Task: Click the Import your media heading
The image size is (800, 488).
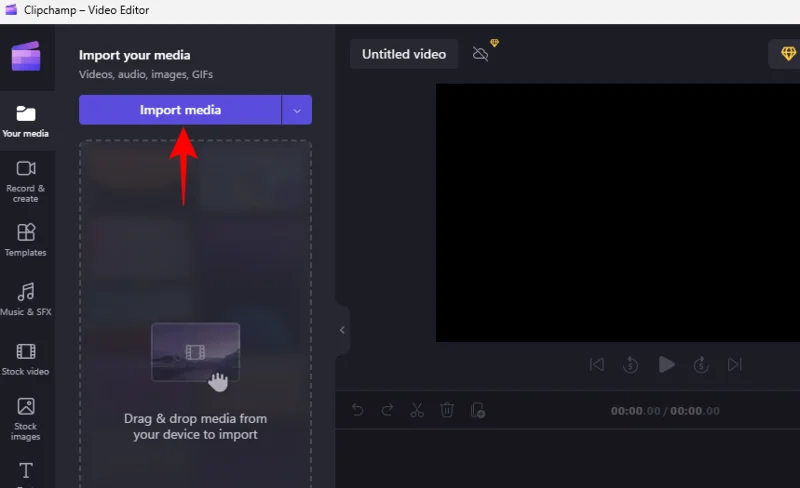Action: click(x=135, y=55)
